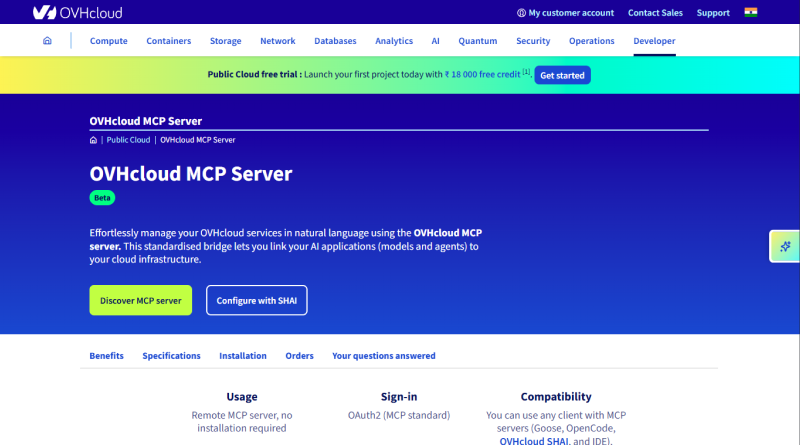The height and width of the screenshot is (445, 800).
Task: Go to Public Cloud breadcrumb
Action: (x=128, y=140)
